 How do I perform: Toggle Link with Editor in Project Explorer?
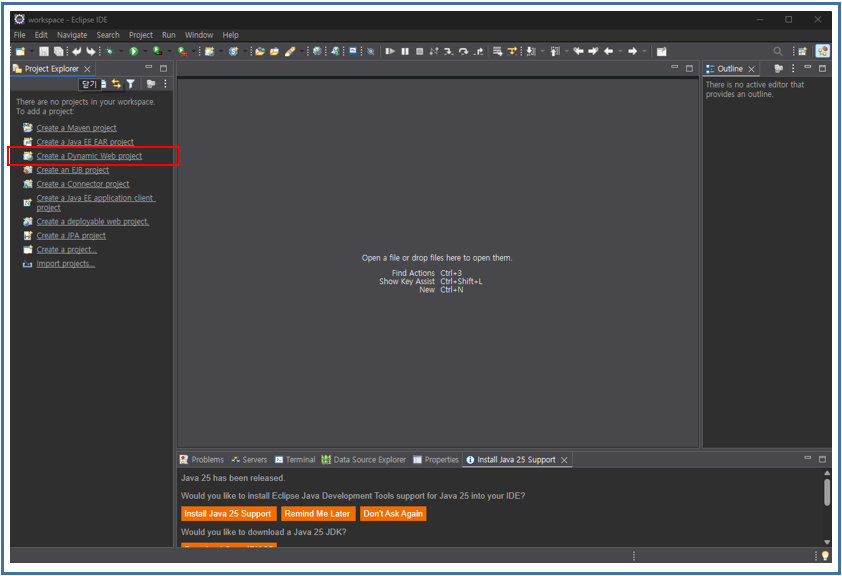click(x=116, y=84)
